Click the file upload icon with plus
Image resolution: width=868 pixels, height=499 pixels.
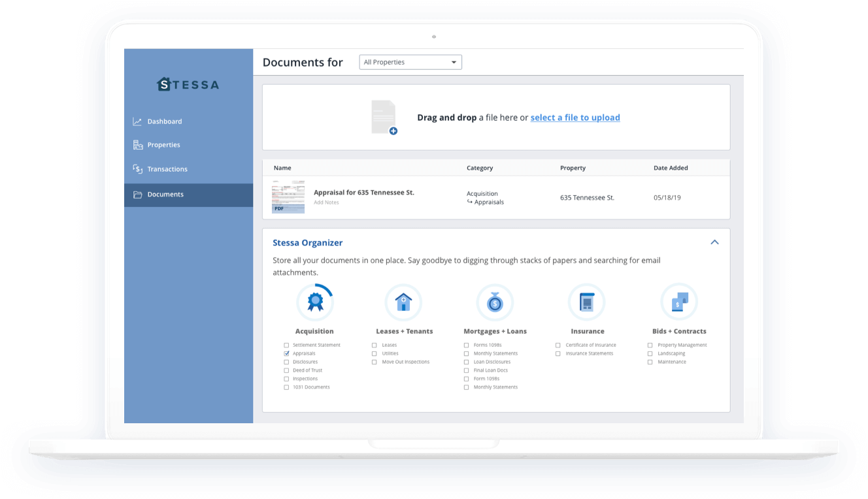pyautogui.click(x=384, y=118)
